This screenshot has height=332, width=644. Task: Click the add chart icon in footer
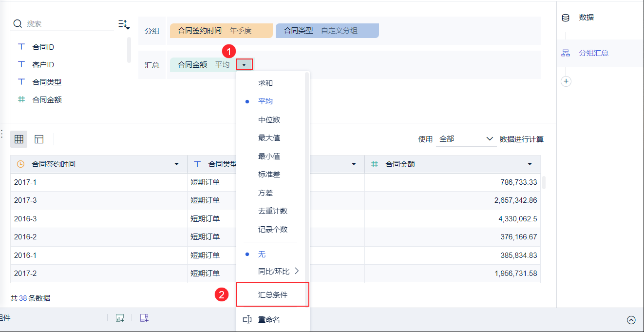[120, 318]
